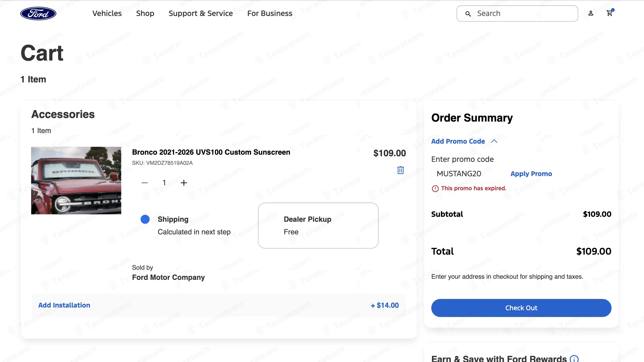Select the Shipping radio option
Screen dimensions: 644x362
point(145,219)
